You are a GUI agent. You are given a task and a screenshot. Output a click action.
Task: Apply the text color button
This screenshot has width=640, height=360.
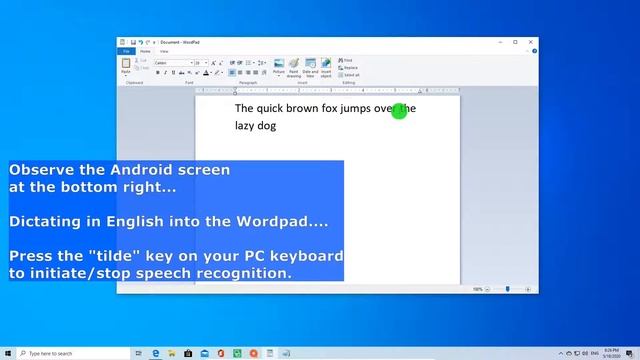coord(206,73)
